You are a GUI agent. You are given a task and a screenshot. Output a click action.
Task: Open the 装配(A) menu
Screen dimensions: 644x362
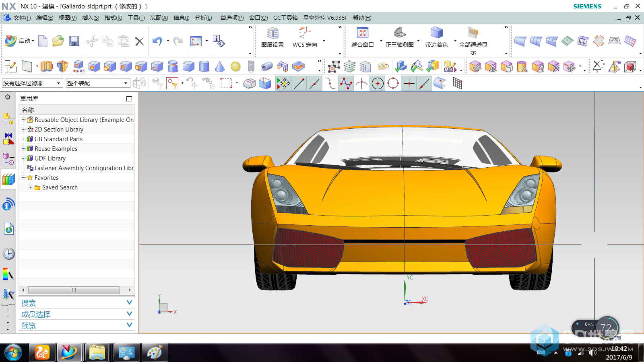click(159, 18)
